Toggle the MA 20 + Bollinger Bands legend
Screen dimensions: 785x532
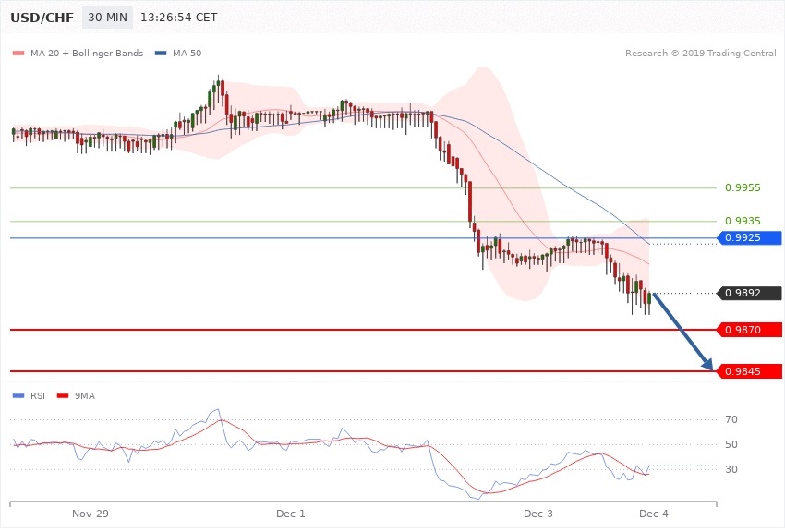(87, 54)
